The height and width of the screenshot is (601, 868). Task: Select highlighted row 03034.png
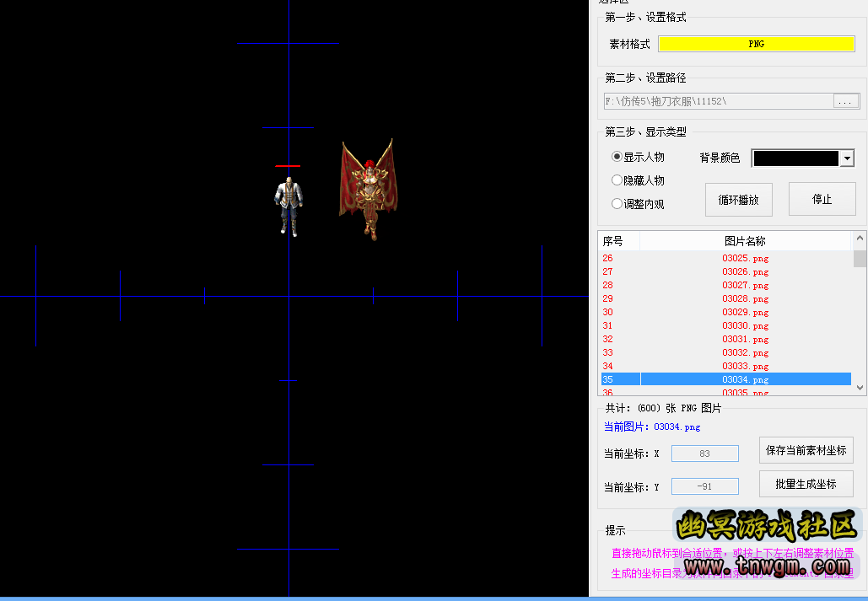(725, 379)
